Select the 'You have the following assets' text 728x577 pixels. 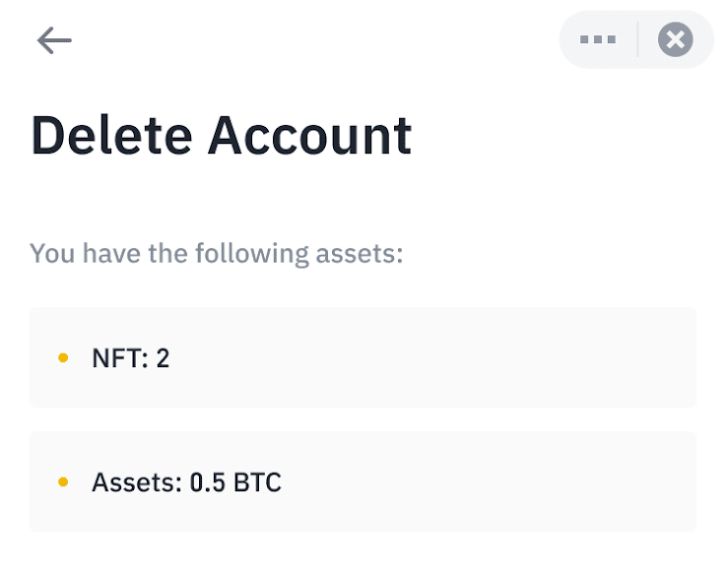coord(217,253)
